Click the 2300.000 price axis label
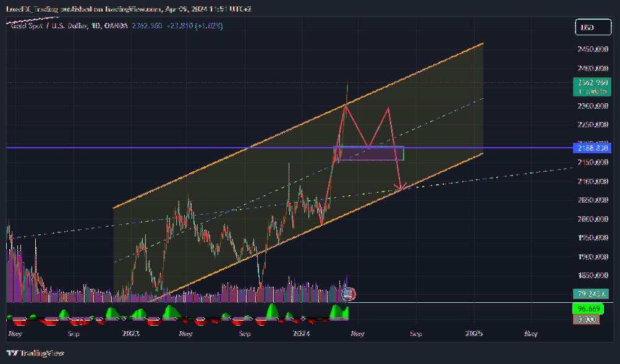The image size is (620, 364). [593, 106]
